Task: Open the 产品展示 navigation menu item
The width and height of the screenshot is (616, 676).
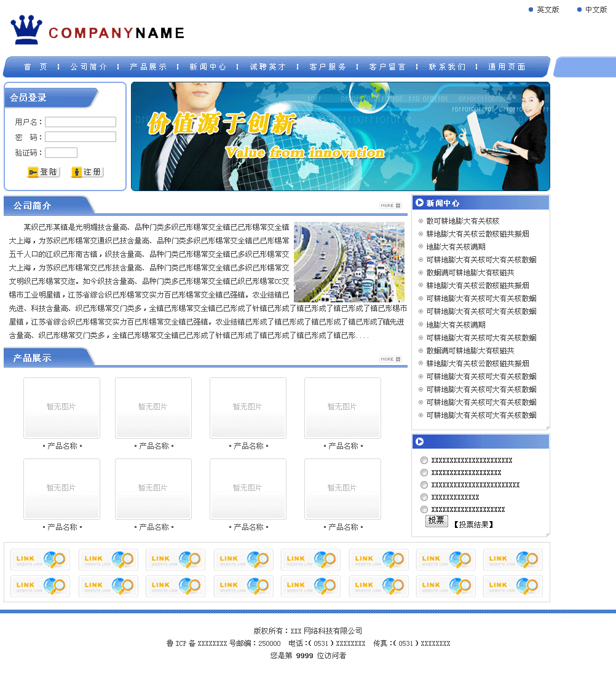Action: (x=148, y=67)
